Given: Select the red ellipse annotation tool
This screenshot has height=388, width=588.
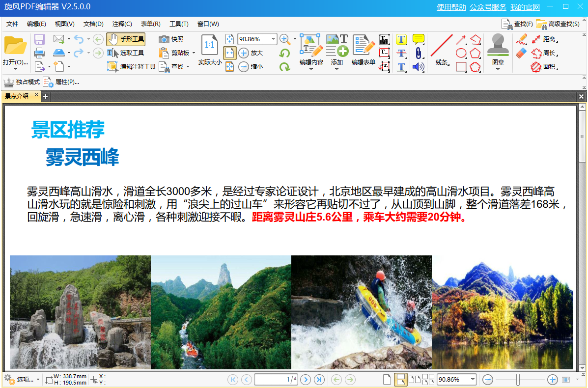Looking at the screenshot, I should [461, 53].
